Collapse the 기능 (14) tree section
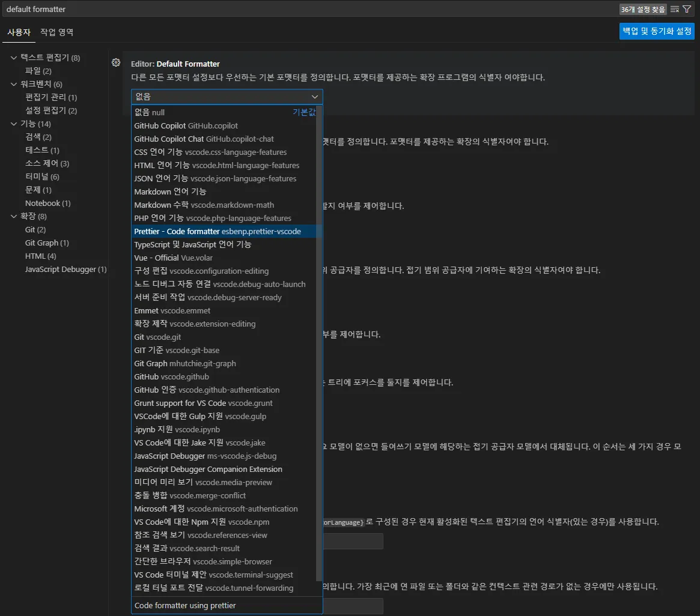This screenshot has height=616, width=700. pos(14,124)
